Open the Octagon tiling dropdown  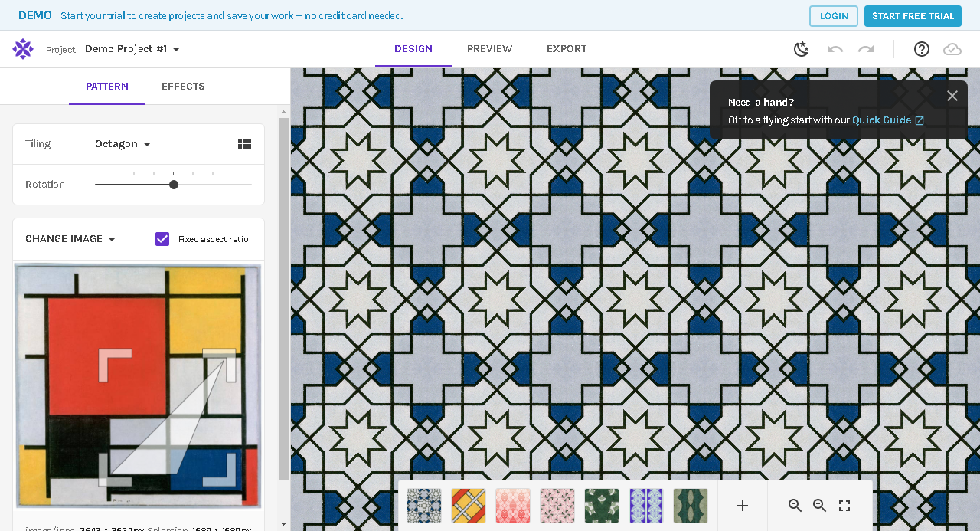[123, 144]
